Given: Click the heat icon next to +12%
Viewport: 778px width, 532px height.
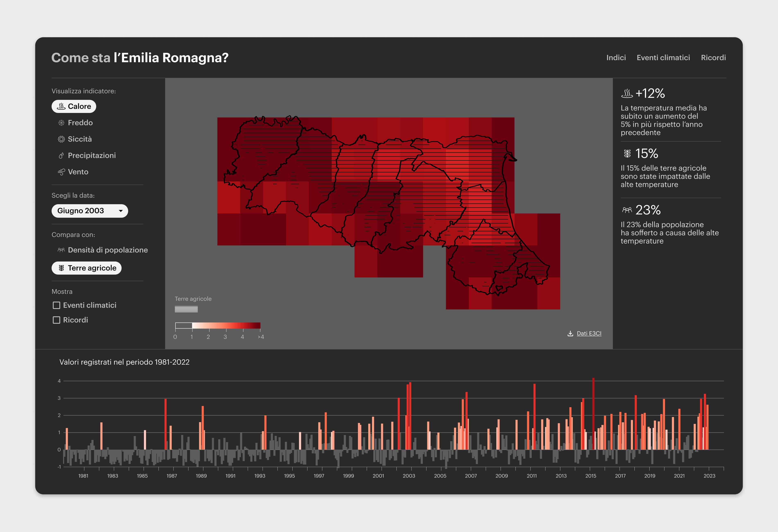Looking at the screenshot, I should pos(627,94).
